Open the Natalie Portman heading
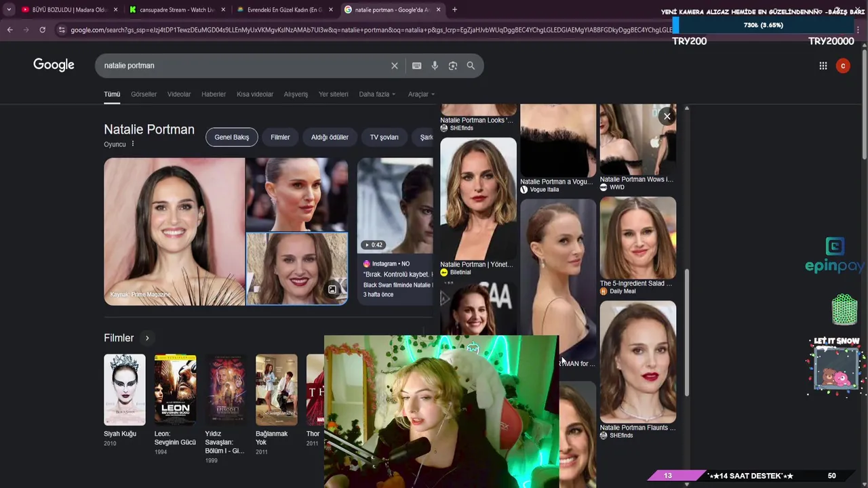This screenshot has height=488, width=868. 149,129
